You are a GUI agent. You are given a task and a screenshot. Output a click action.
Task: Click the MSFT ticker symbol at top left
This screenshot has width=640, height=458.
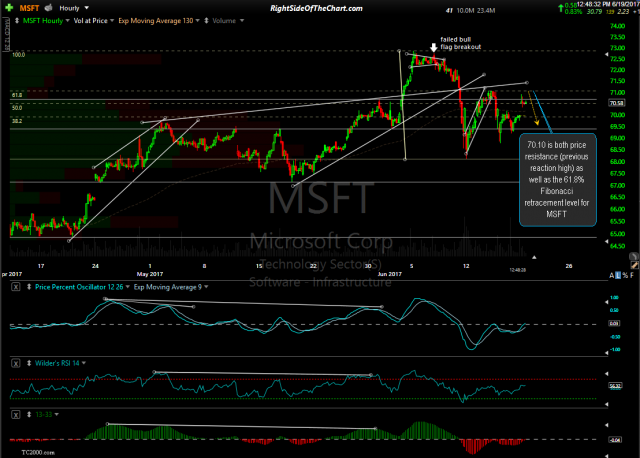click(x=29, y=8)
